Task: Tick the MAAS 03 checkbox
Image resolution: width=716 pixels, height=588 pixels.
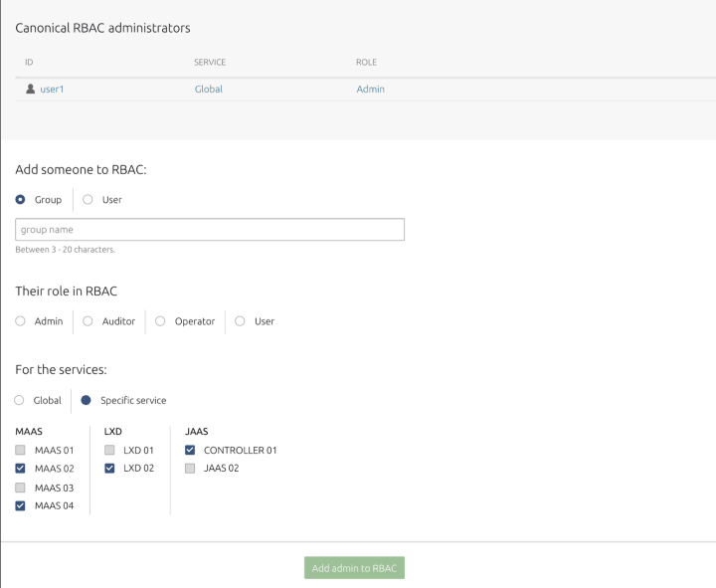Action: (x=21, y=487)
